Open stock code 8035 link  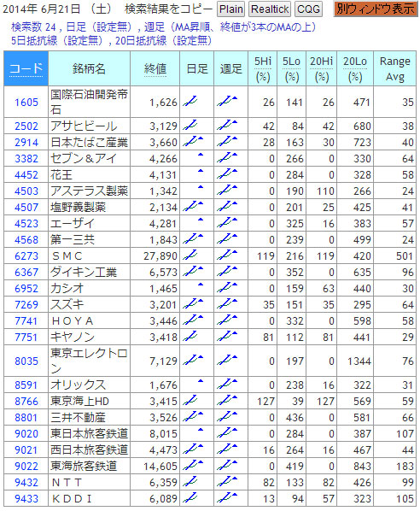[26, 361]
